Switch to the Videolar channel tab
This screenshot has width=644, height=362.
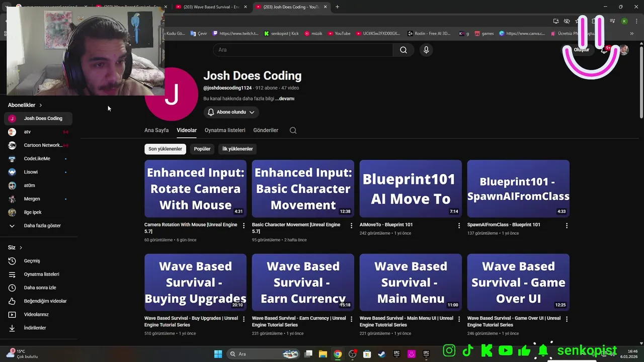187,130
